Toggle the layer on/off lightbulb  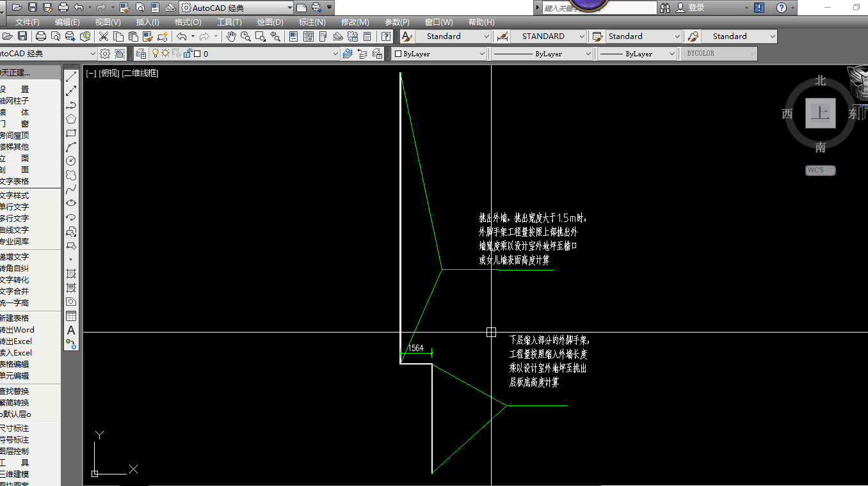coord(155,54)
